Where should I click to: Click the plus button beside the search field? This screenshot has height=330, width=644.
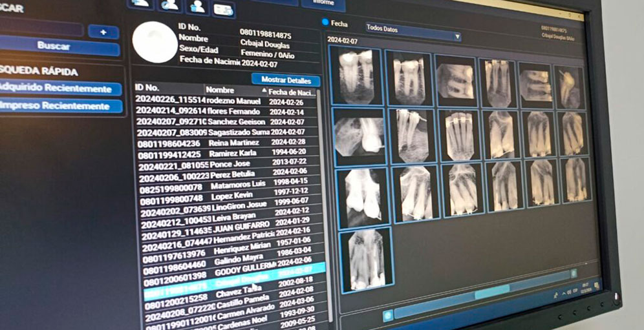103,32
